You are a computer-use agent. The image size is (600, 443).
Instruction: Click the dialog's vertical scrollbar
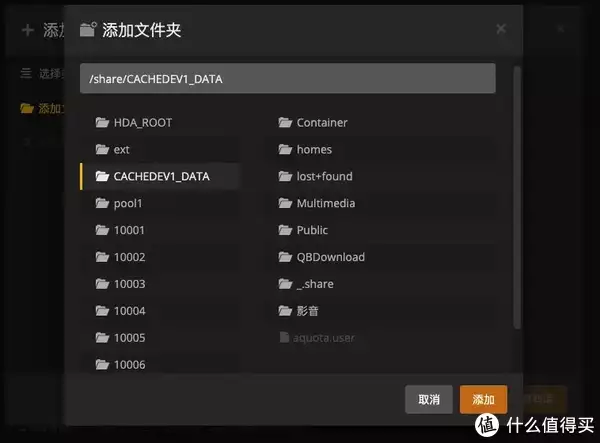click(x=517, y=197)
